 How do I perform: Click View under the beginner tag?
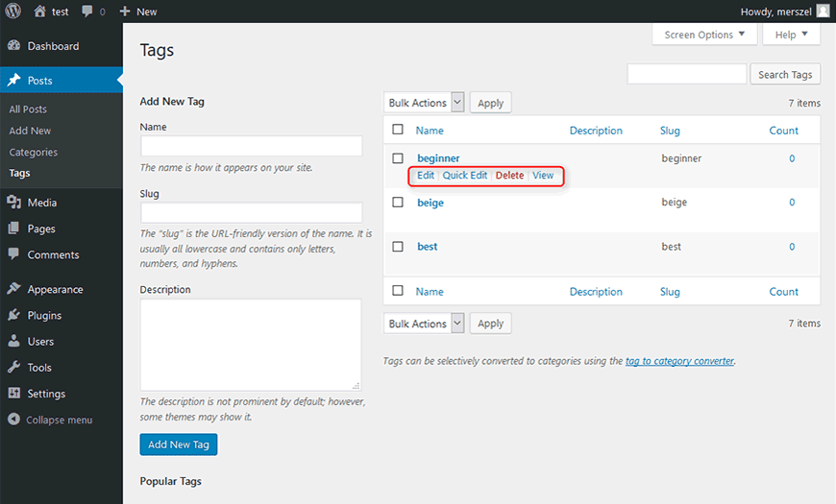[x=543, y=176]
